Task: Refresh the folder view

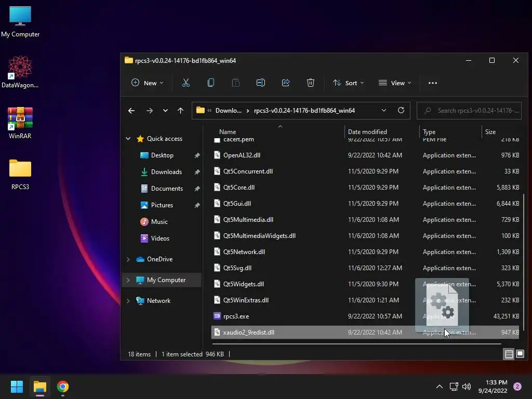Action: coord(401,110)
